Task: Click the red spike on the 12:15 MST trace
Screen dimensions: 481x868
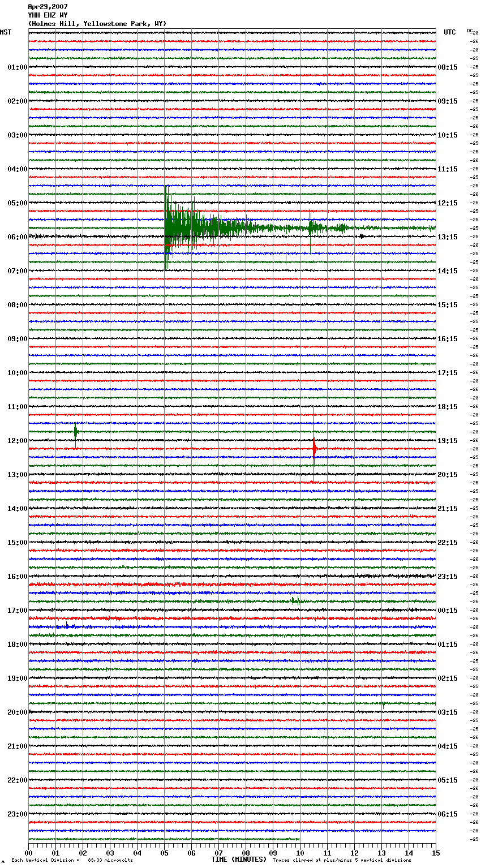Action: tap(314, 449)
